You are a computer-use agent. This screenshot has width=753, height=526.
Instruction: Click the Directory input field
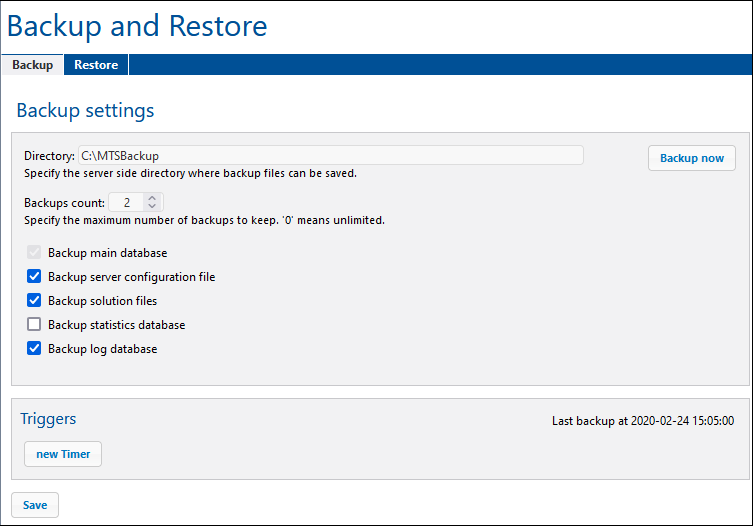coord(331,156)
